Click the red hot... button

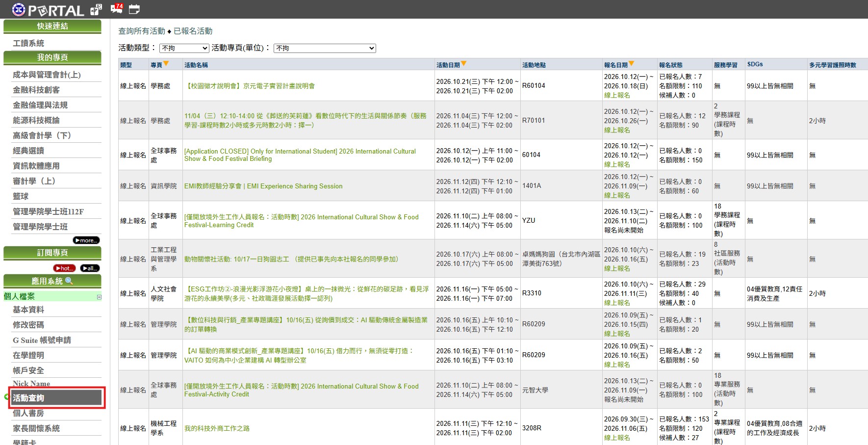click(x=64, y=268)
